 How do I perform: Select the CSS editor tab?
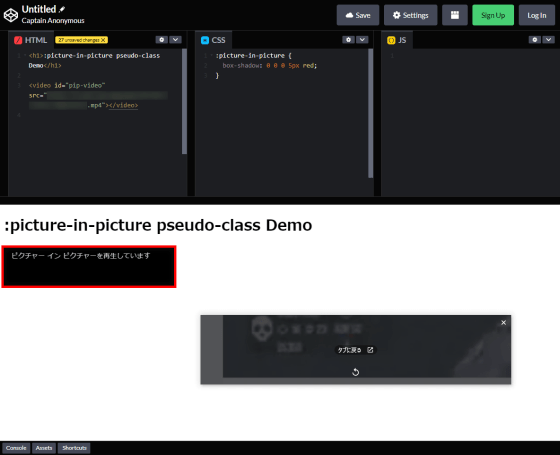click(213, 40)
